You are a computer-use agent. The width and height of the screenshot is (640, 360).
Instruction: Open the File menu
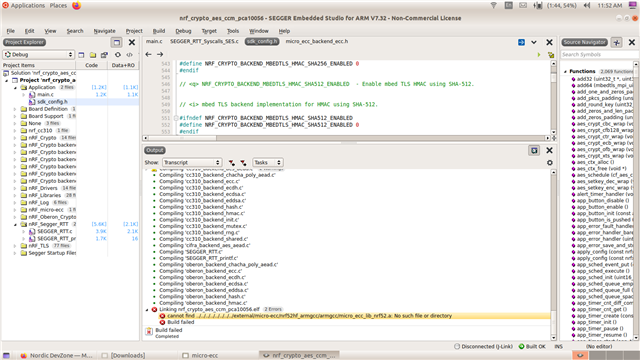[11, 31]
